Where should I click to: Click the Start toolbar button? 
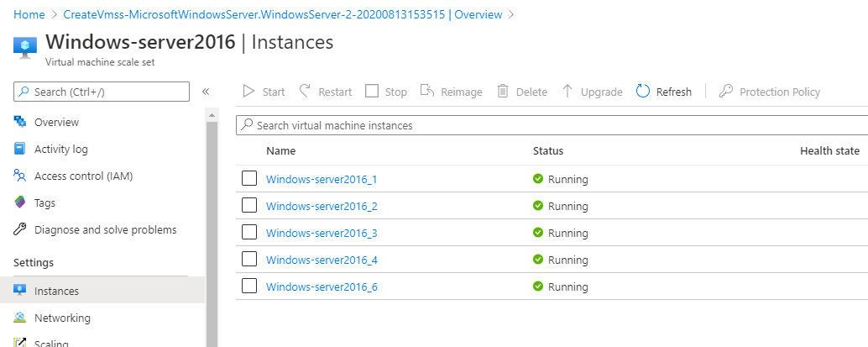tap(264, 92)
